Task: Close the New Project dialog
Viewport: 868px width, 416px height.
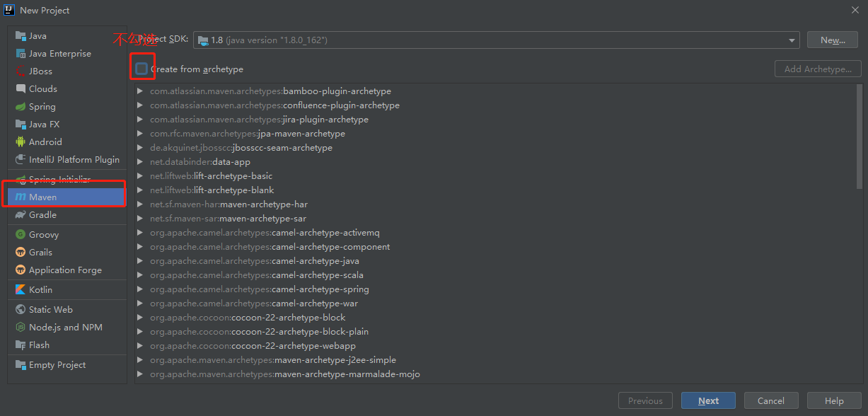Action: (x=855, y=10)
